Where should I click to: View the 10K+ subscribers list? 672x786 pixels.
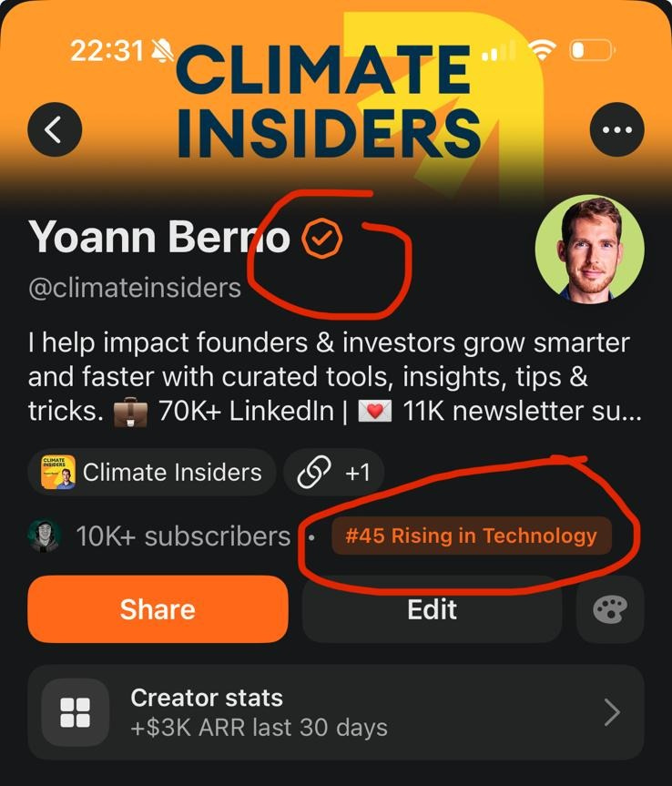pos(183,536)
